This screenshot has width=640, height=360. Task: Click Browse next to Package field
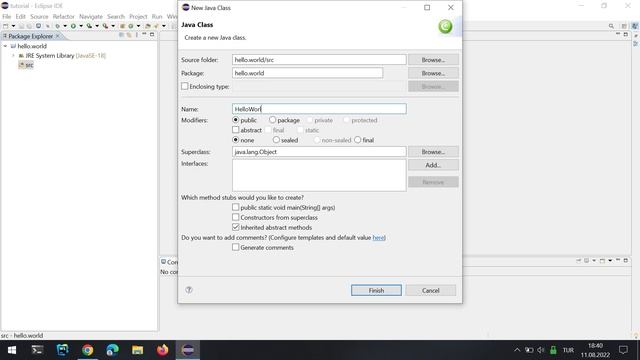pyautogui.click(x=433, y=73)
